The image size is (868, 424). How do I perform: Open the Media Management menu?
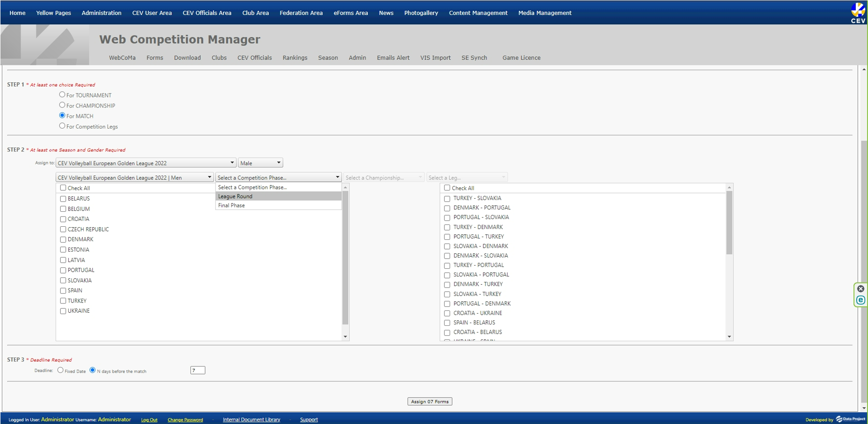545,13
